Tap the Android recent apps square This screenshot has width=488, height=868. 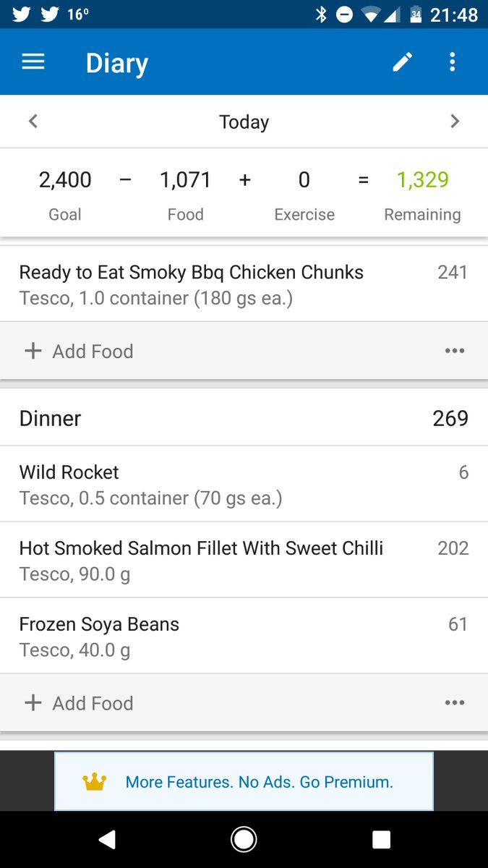381,839
